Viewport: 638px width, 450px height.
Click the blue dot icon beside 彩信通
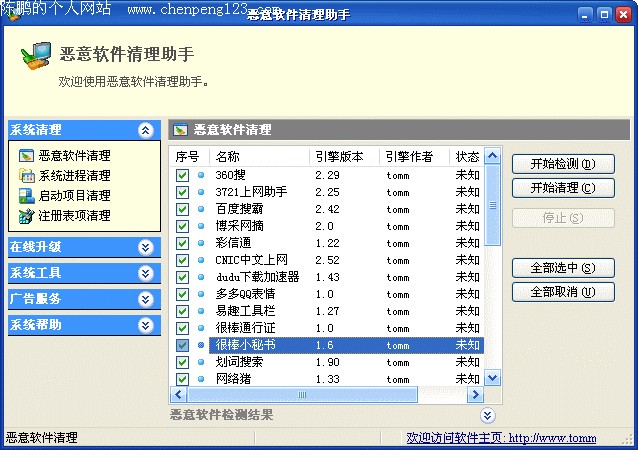pos(201,243)
